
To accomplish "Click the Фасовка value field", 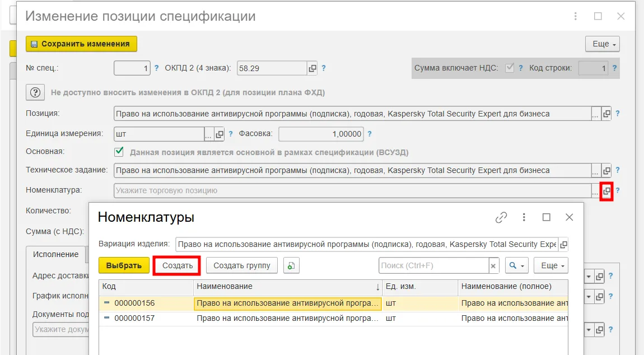I will tap(321, 134).
